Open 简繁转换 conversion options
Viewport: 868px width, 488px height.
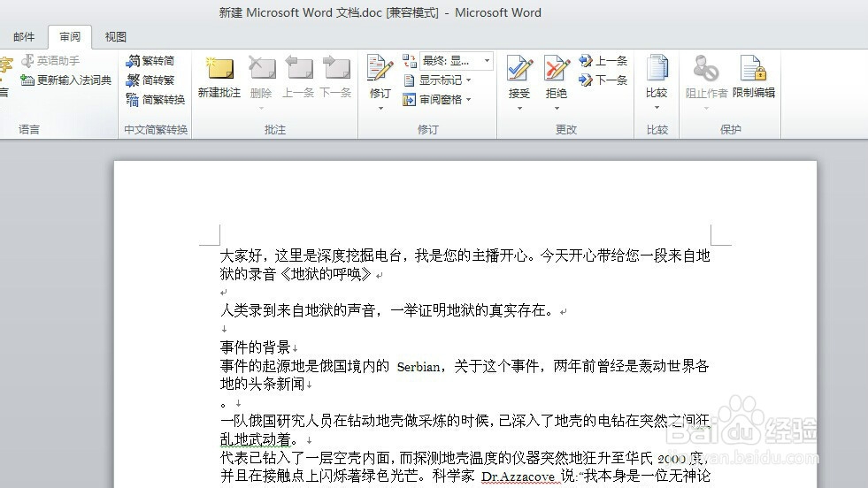[x=156, y=100]
